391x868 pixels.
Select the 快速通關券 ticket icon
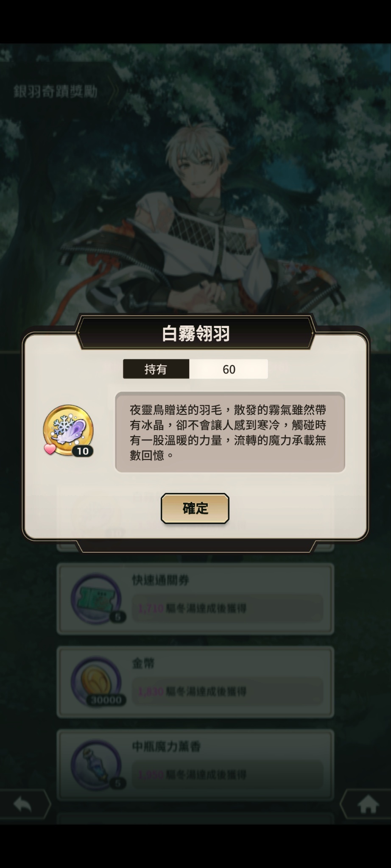click(x=96, y=598)
